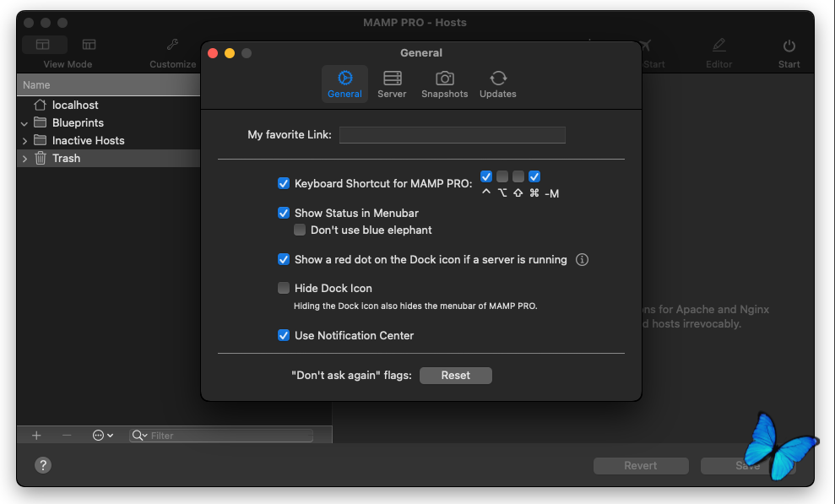Image resolution: width=835 pixels, height=504 pixels.
Task: Toggle the Command key modifier checkbox
Action: [534, 176]
